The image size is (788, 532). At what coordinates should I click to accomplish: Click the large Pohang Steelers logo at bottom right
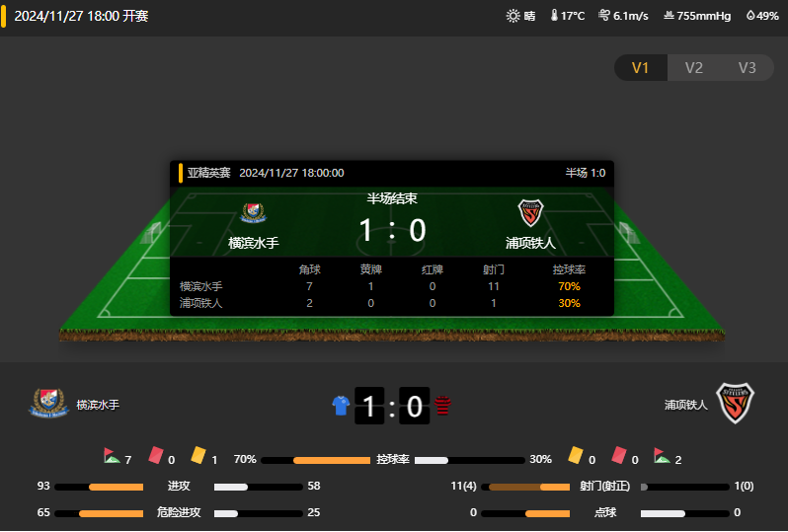(x=736, y=404)
